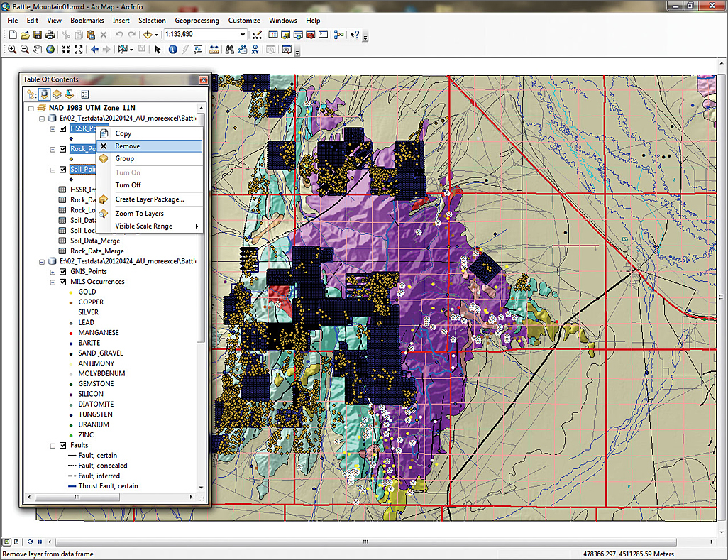Open the map scale dropdown
Image resolution: width=728 pixels, height=560 pixels.
(x=242, y=35)
